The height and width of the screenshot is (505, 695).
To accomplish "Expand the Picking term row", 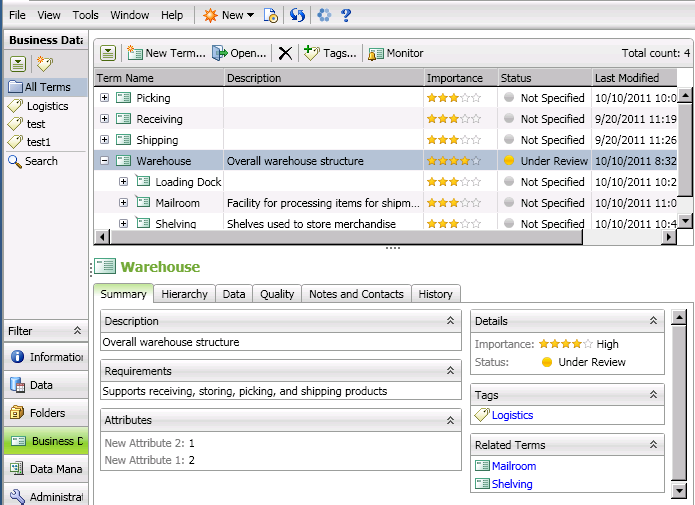I will pyautogui.click(x=105, y=98).
